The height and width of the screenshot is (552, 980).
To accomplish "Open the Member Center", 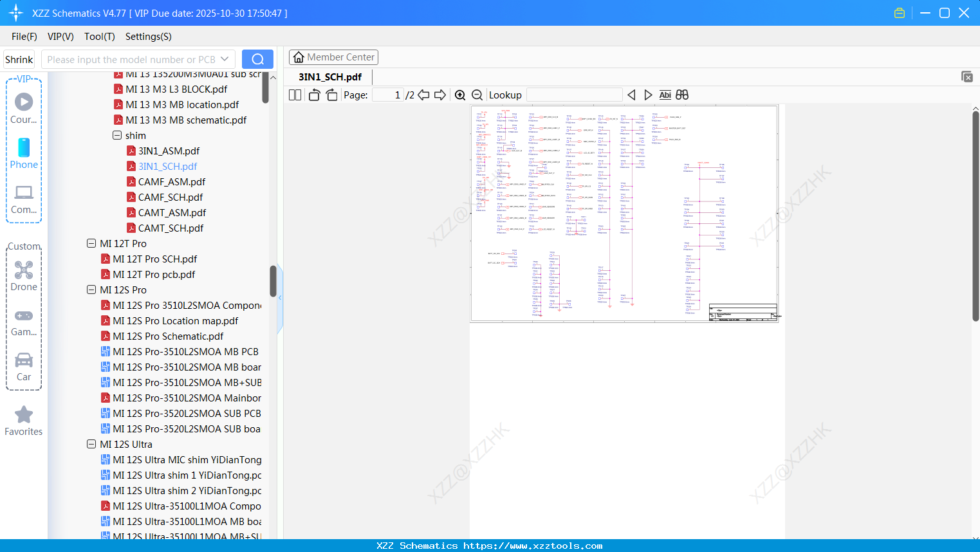I will click(333, 57).
